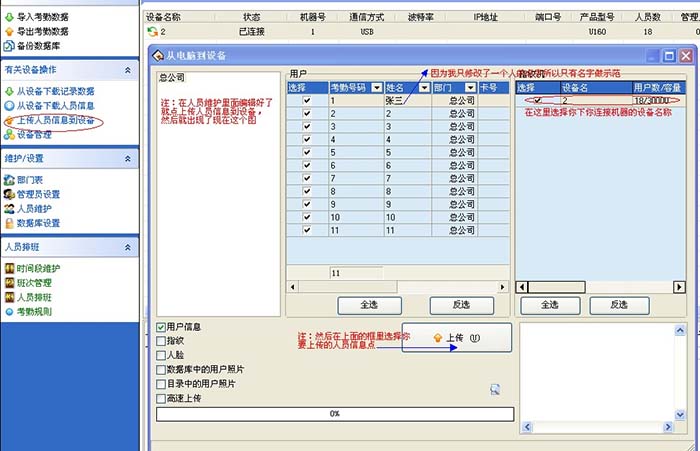
Task: Open the upload personnel info to device link
Action: click(55, 121)
